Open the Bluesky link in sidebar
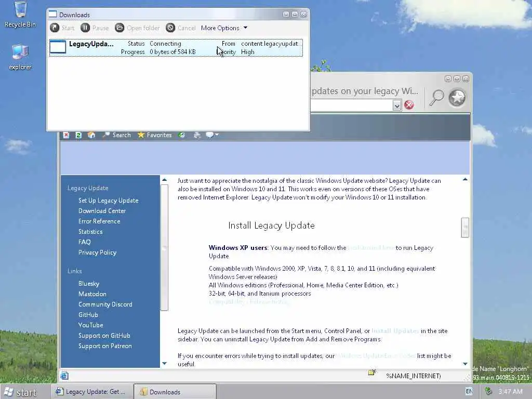This screenshot has width=532, height=399. point(88,284)
